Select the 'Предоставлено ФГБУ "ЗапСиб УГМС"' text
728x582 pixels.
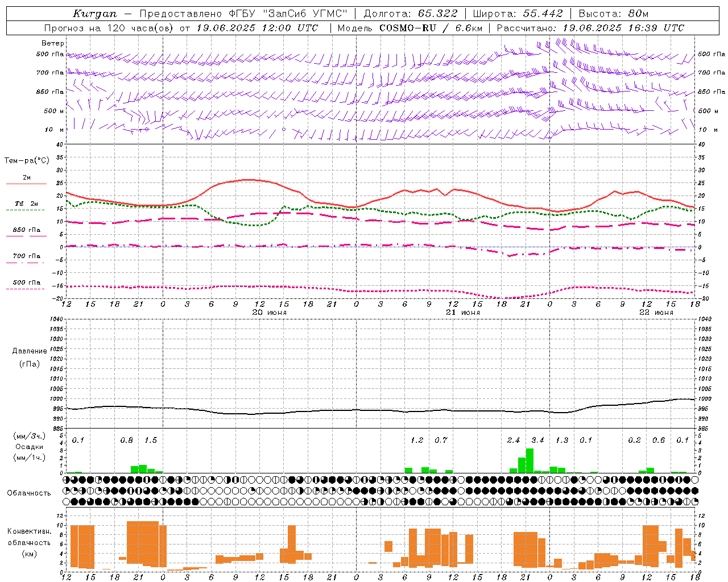pos(243,14)
